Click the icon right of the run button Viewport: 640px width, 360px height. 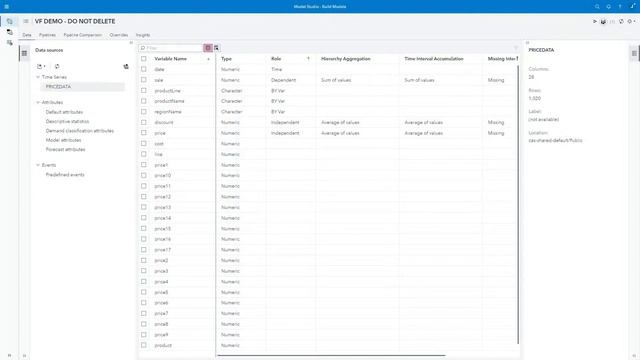tap(603, 21)
